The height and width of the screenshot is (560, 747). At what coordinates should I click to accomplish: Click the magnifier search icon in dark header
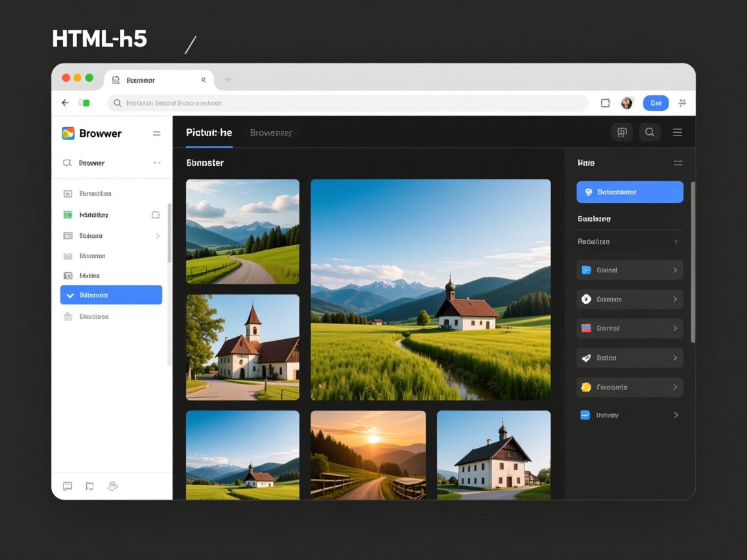click(649, 133)
